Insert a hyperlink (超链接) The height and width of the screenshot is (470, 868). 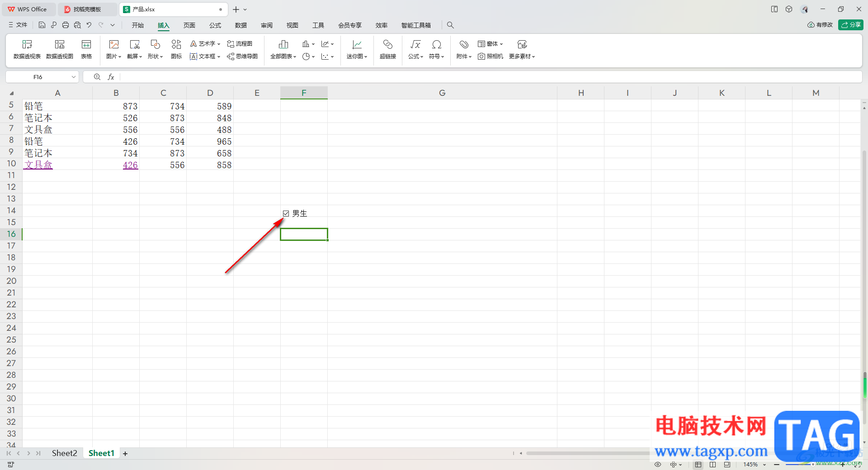pyautogui.click(x=388, y=49)
